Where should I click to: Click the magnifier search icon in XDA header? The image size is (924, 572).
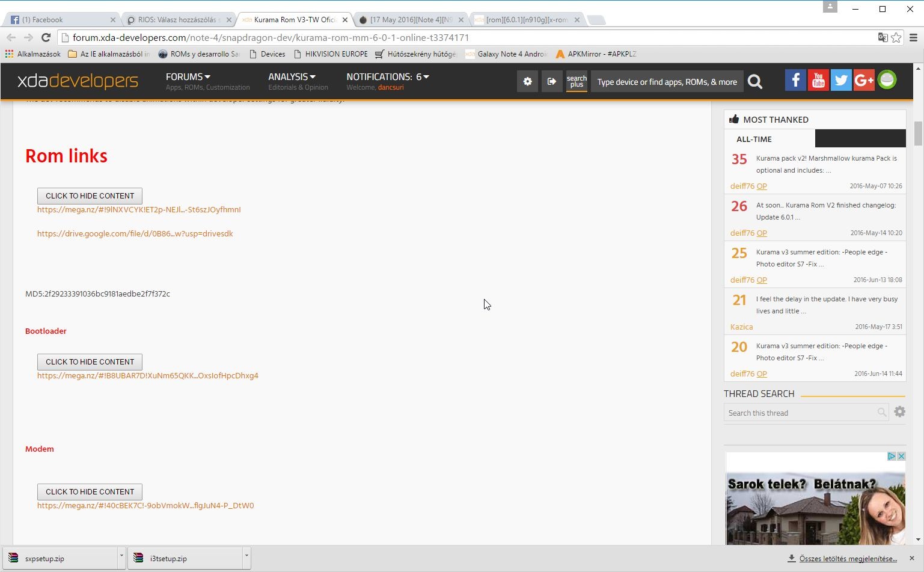coord(755,82)
